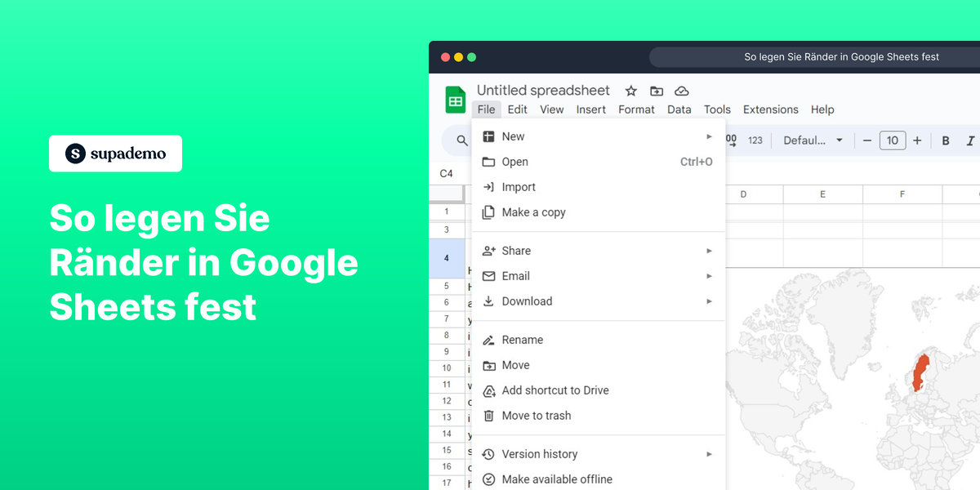Choose Move from the File menu

599,365
